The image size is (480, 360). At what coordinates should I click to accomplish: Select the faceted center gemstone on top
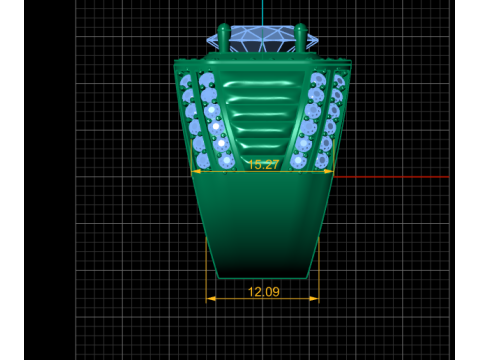[x=262, y=39]
